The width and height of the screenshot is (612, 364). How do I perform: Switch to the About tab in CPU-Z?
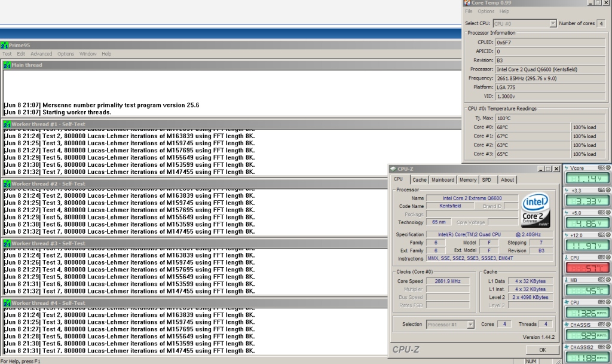[x=507, y=180]
